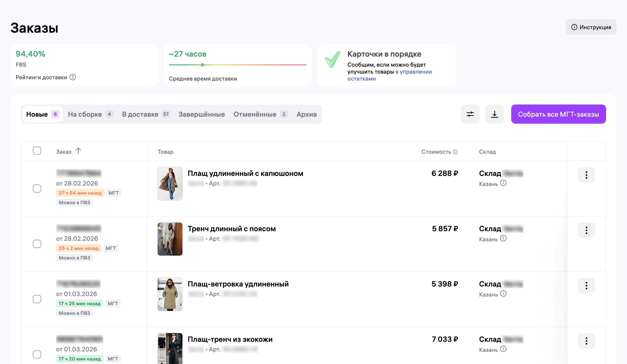Open the В доставке tab

pyautogui.click(x=146, y=114)
